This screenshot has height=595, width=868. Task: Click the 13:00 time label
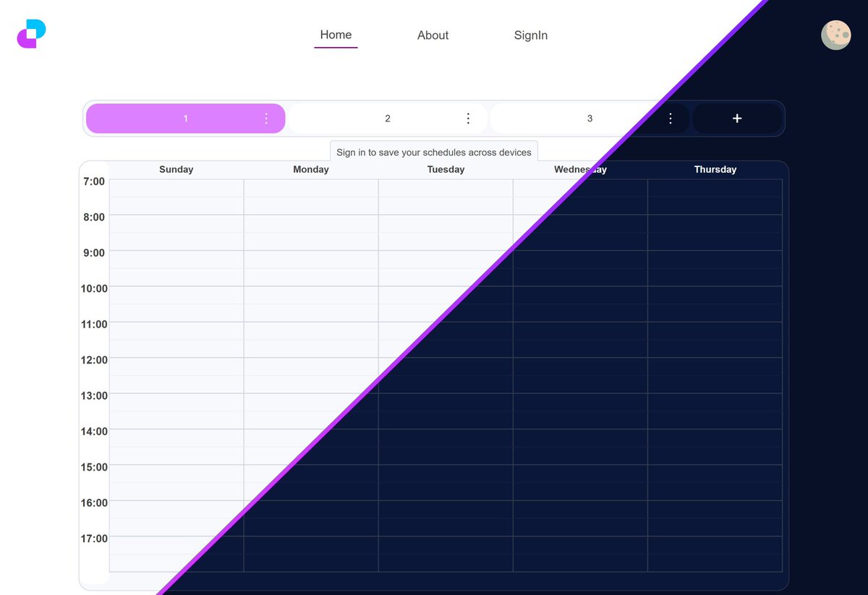coord(94,395)
